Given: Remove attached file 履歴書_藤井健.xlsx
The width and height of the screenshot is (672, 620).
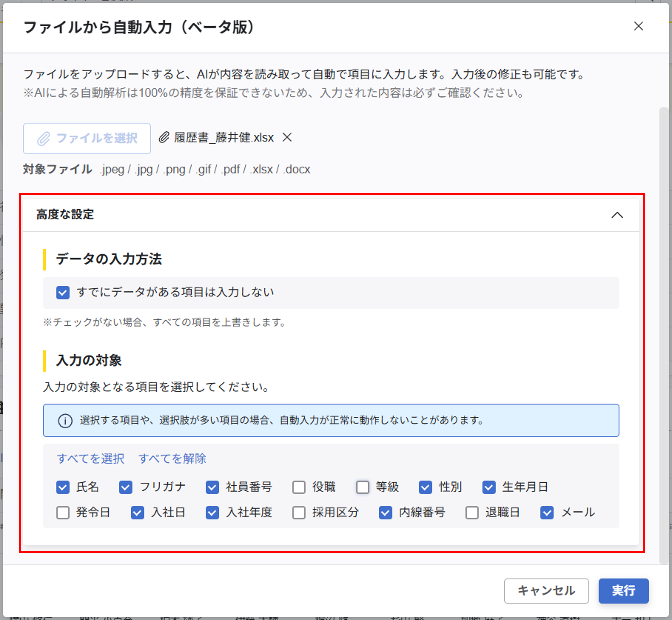Looking at the screenshot, I should 287,137.
